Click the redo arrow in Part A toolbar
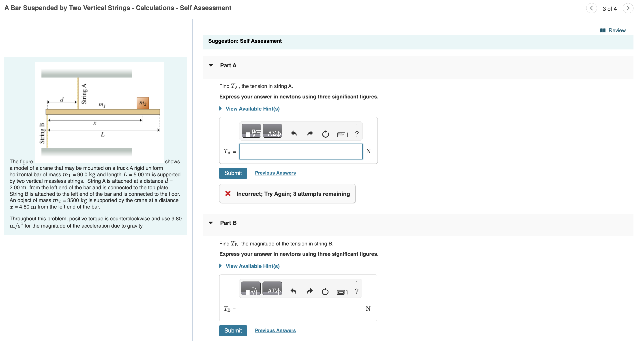 [310, 134]
